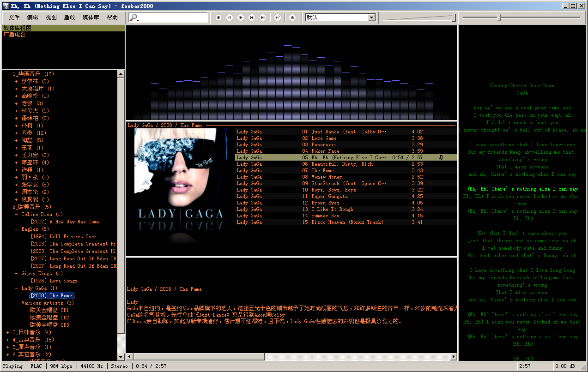
Task: Select the 王菲 artist item
Action: tap(32, 148)
